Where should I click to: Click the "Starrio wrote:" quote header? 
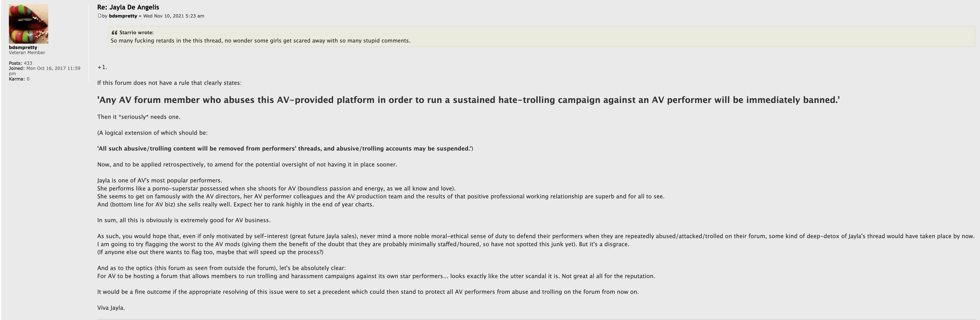[x=136, y=33]
